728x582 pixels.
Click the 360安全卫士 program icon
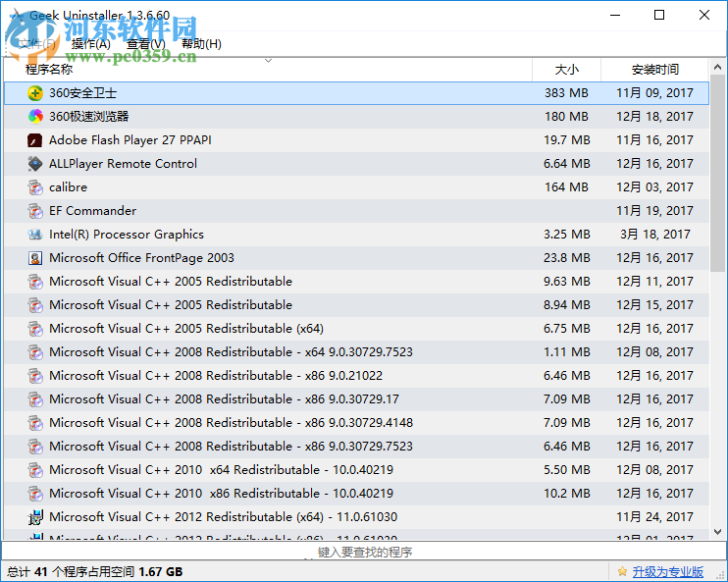point(35,93)
